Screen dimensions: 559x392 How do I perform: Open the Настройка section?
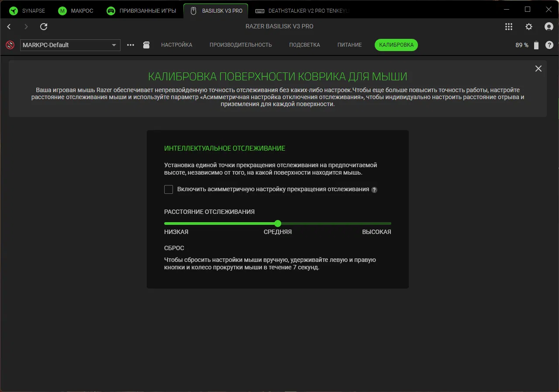click(x=176, y=45)
